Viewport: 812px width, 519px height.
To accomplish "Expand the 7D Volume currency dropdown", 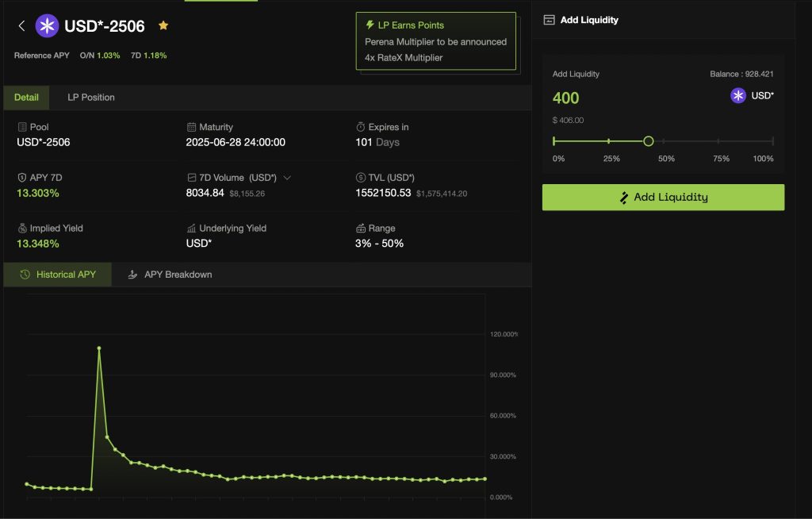I will [287, 178].
